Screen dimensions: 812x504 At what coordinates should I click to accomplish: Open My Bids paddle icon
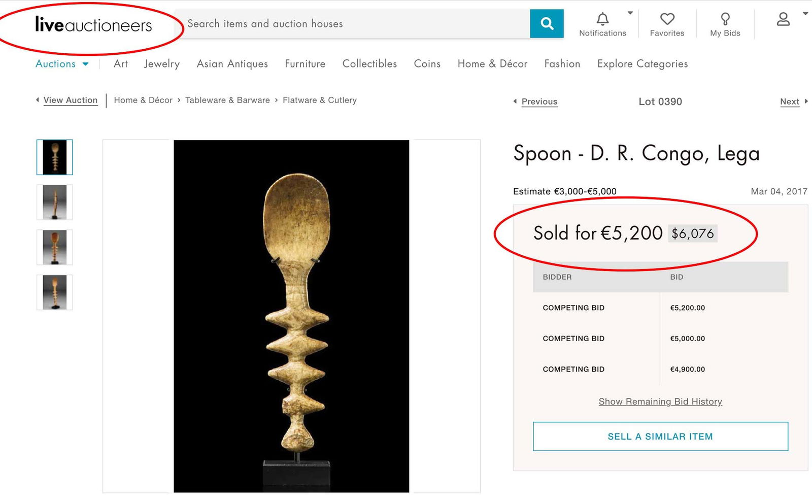[725, 19]
